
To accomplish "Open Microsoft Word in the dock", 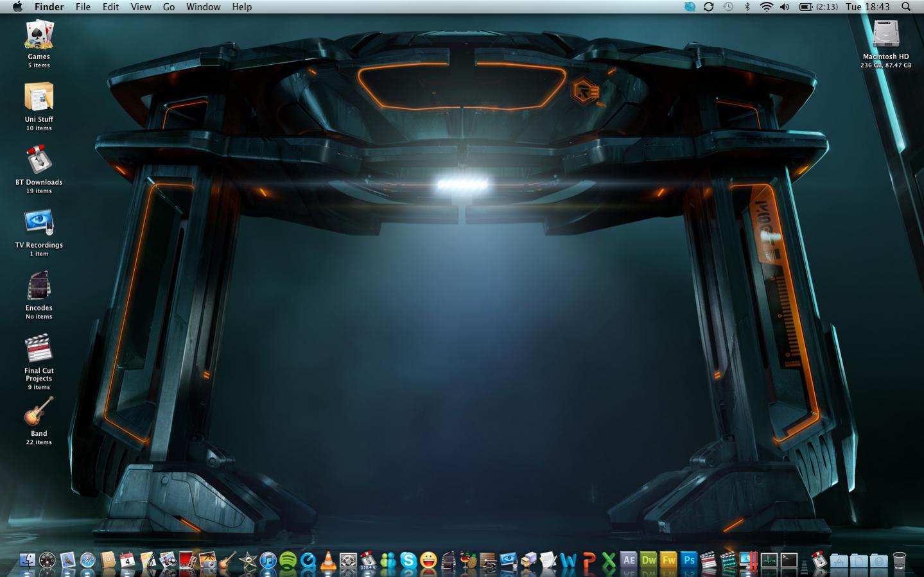I will (568, 560).
